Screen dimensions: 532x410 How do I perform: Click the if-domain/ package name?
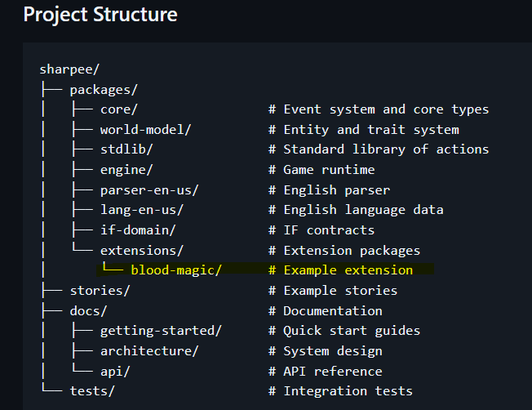pyautogui.click(x=138, y=230)
